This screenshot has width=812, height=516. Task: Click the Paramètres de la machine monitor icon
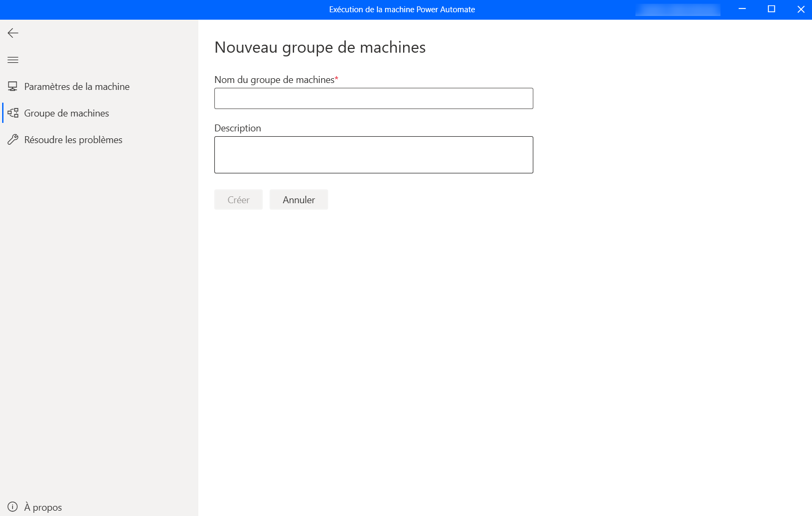click(13, 86)
